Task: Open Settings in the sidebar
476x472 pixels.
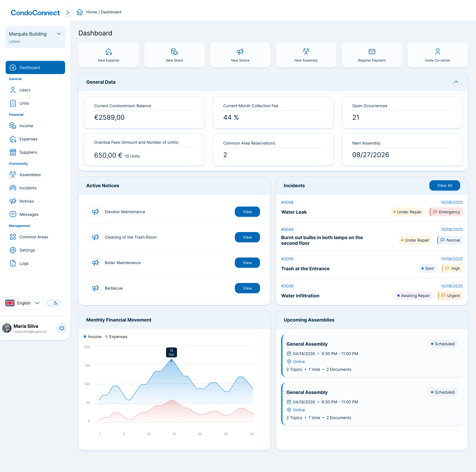Action: pyautogui.click(x=35, y=250)
